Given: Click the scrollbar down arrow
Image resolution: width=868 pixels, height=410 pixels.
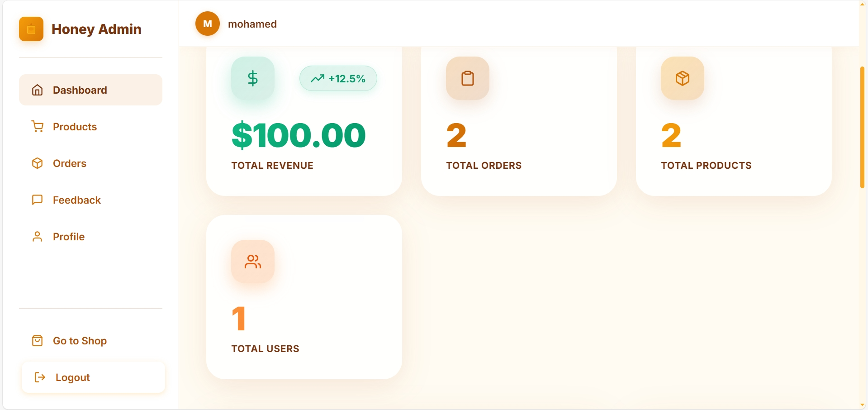Looking at the screenshot, I should click(862, 405).
